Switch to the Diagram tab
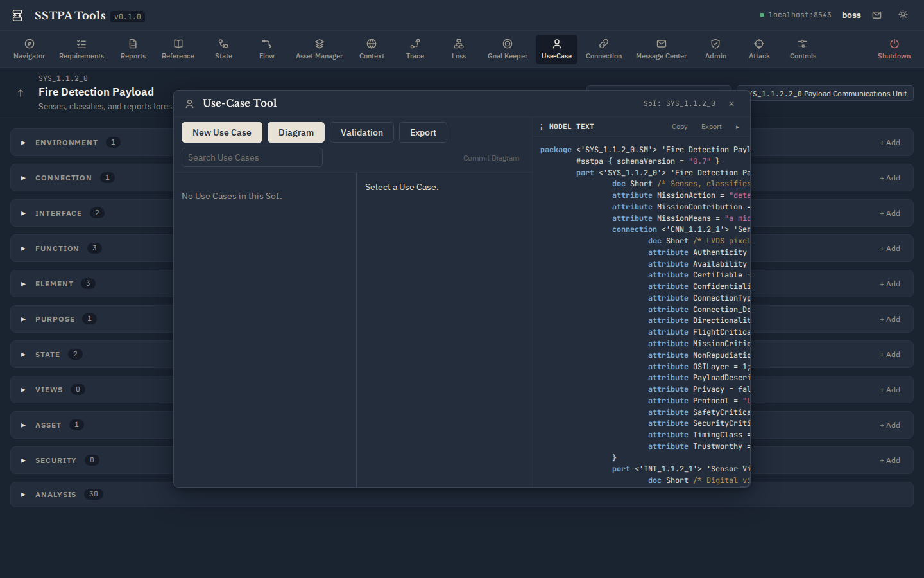Image resolution: width=924 pixels, height=578 pixels. 296,132
